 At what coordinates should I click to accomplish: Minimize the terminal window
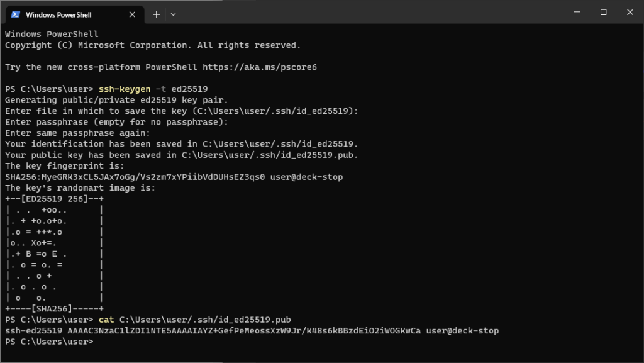[x=575, y=12]
